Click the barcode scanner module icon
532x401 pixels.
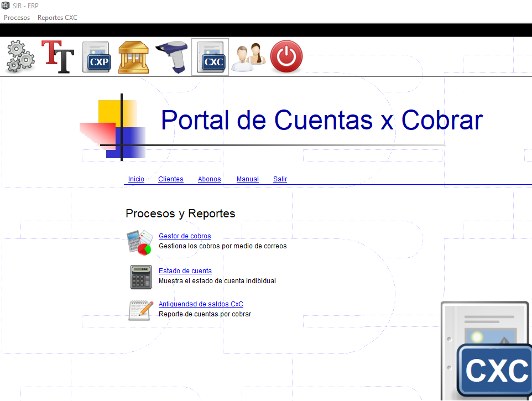[x=171, y=55]
